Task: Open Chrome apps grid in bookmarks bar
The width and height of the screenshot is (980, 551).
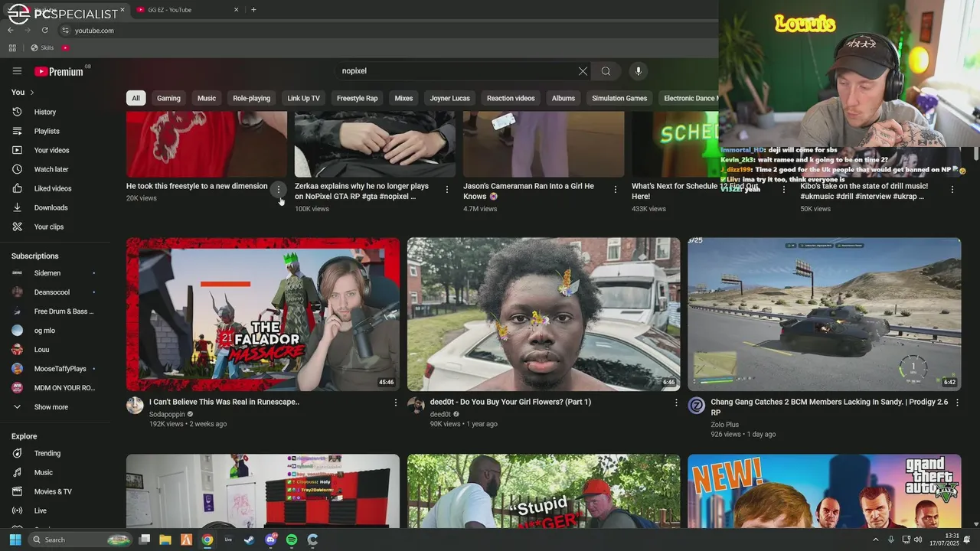Action: (12, 47)
